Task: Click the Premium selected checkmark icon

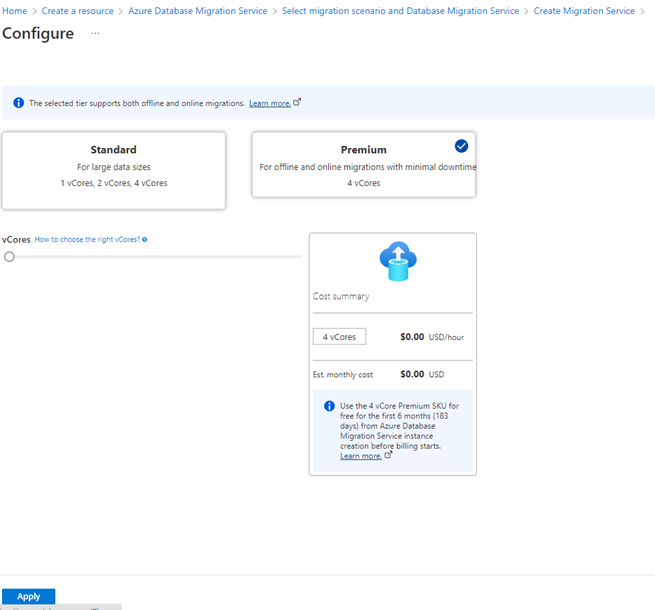Action: point(461,146)
